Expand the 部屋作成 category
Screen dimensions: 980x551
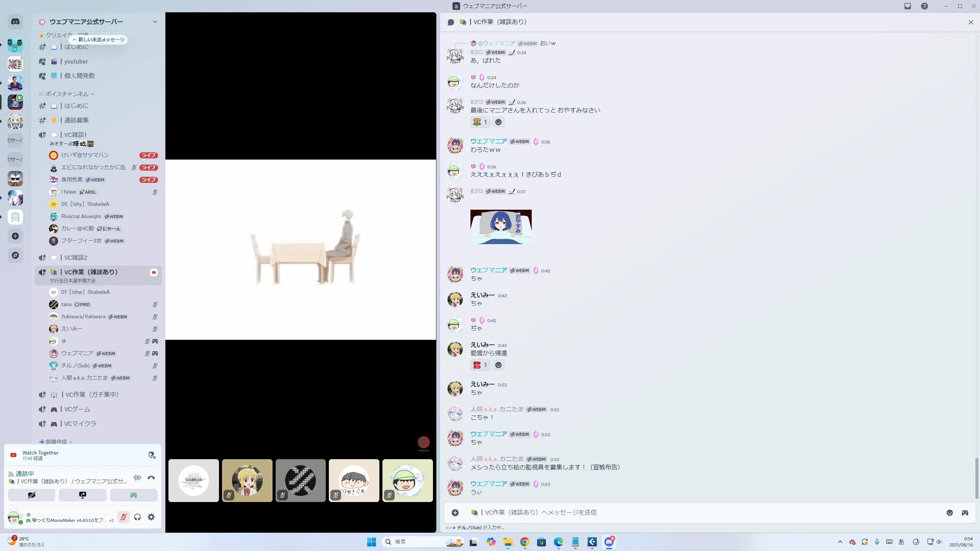[x=56, y=442]
